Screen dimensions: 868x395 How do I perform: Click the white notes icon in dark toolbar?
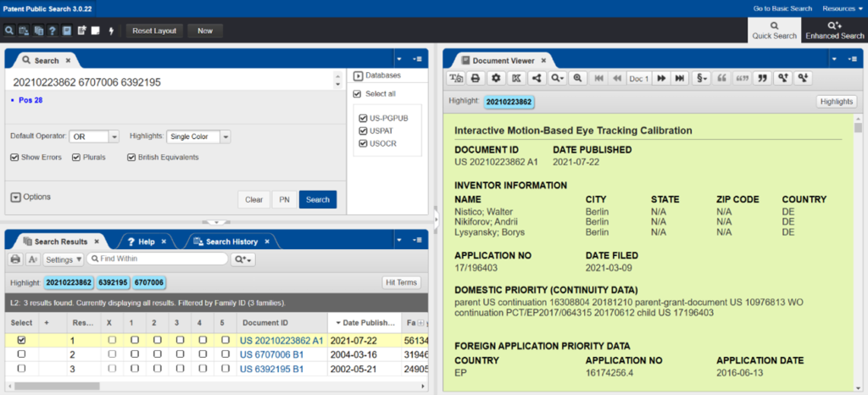(95, 31)
